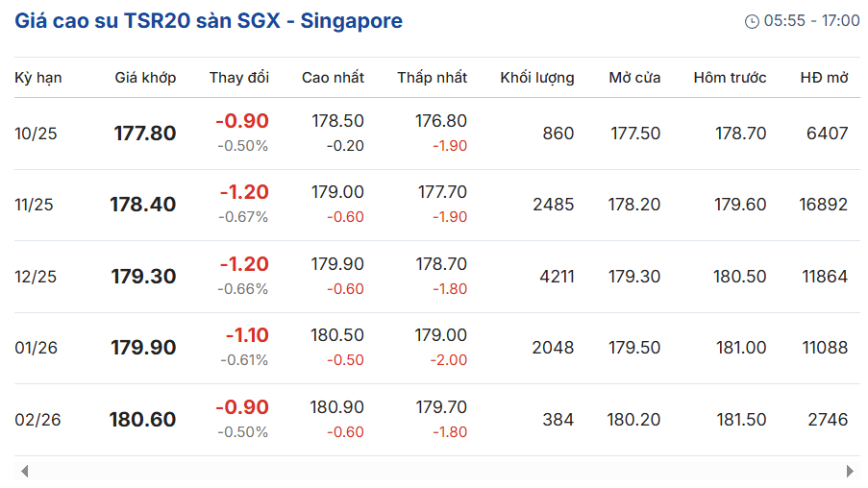This screenshot has height=488, width=868.
Task: Click the "Cao nhất" column header
Action: (333, 78)
